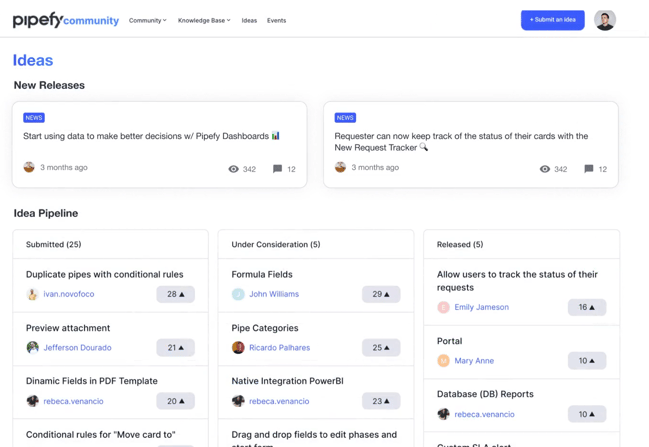
Task: Click rebeca.venancio avatar under Native Integration PowerBI
Action: pyautogui.click(x=238, y=401)
